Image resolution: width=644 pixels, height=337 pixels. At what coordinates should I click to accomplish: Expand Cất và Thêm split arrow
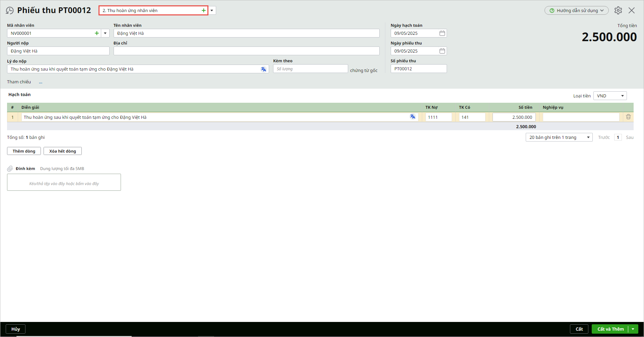(633, 329)
